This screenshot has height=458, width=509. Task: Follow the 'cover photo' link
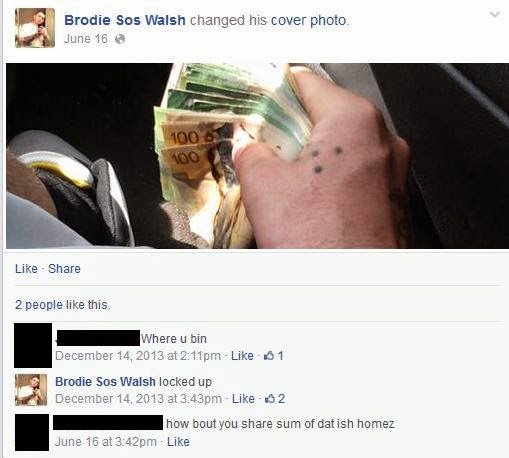coord(309,20)
